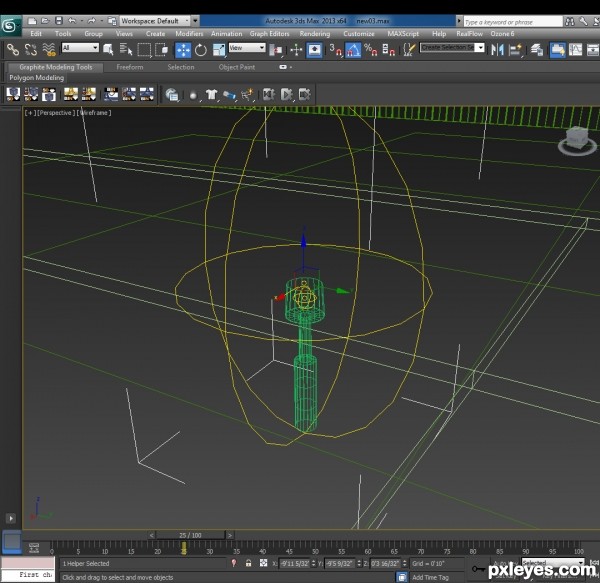Click the Save File floppy icon

[59, 21]
